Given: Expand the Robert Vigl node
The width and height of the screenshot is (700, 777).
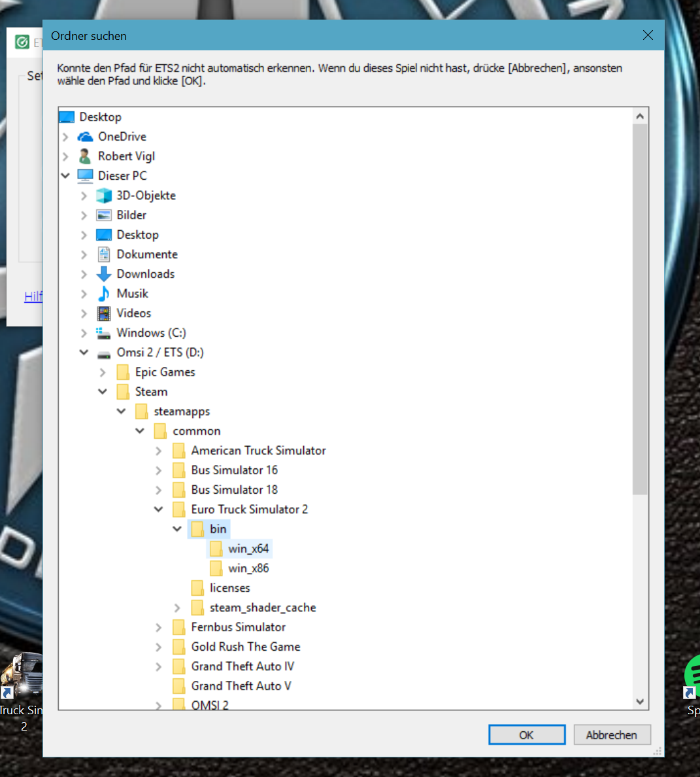Looking at the screenshot, I should click(65, 156).
